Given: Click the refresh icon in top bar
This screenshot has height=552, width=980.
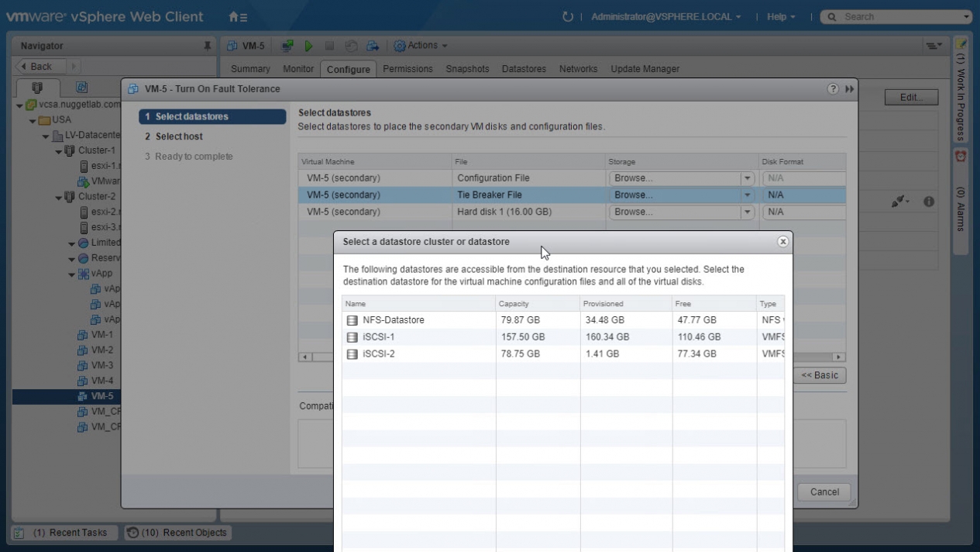Looking at the screenshot, I should [x=568, y=16].
